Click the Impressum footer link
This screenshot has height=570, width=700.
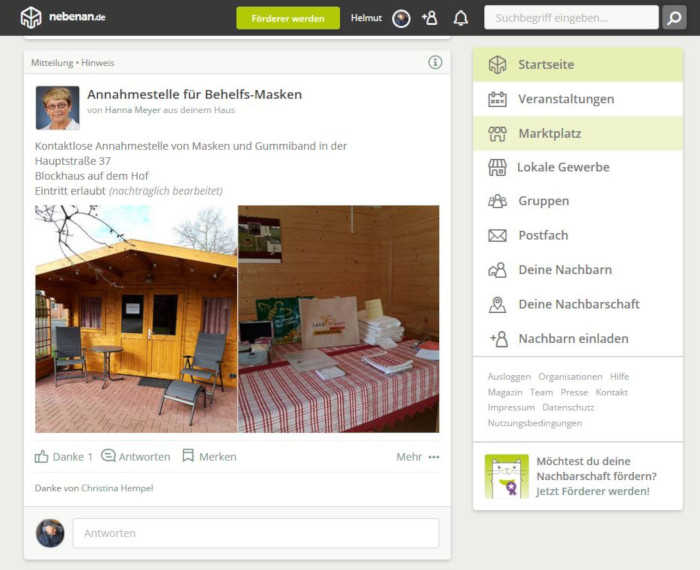(511, 408)
